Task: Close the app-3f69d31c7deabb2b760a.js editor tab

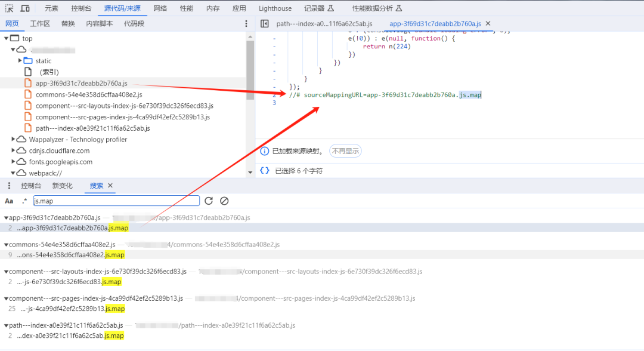Action: pos(488,23)
